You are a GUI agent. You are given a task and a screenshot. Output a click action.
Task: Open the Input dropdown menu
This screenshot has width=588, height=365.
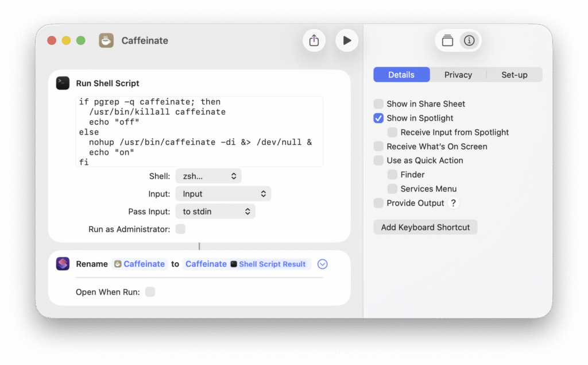pyautogui.click(x=223, y=194)
